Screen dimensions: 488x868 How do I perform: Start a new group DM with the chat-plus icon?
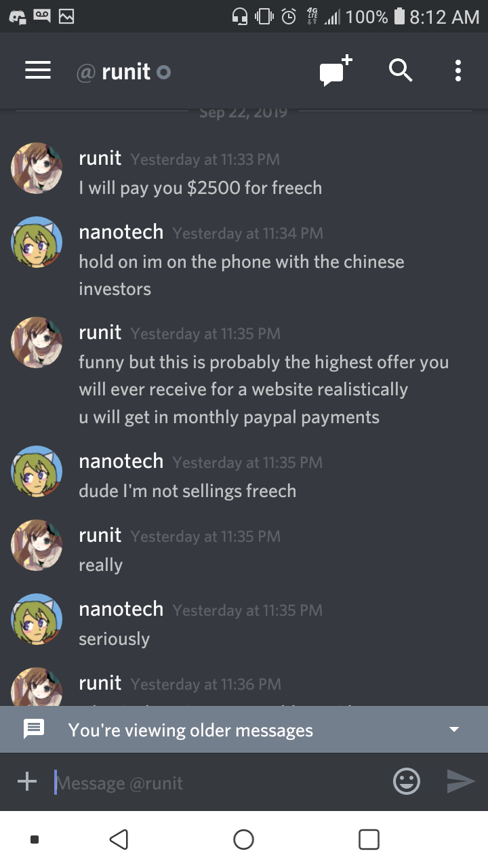point(336,71)
